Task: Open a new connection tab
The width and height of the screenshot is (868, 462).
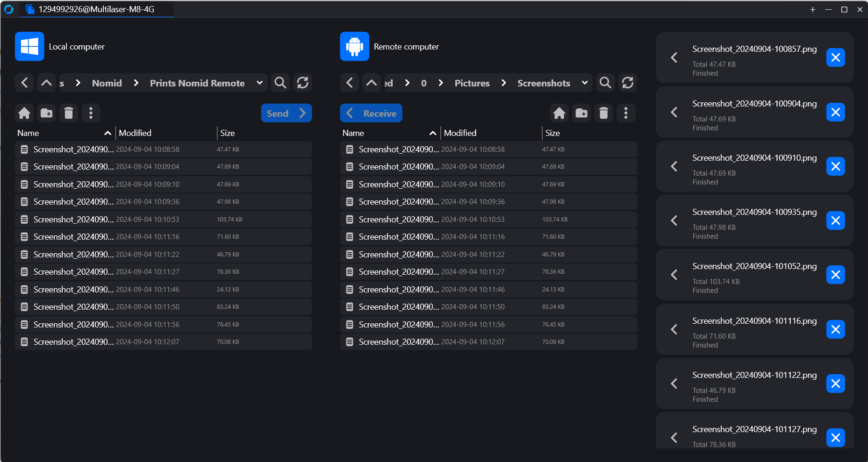Action: tap(812, 9)
